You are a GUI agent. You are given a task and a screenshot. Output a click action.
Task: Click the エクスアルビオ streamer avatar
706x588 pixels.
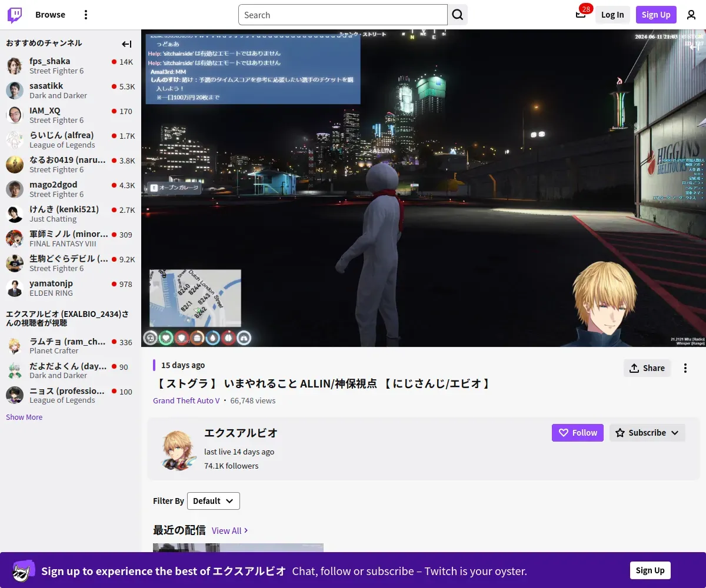point(179,449)
